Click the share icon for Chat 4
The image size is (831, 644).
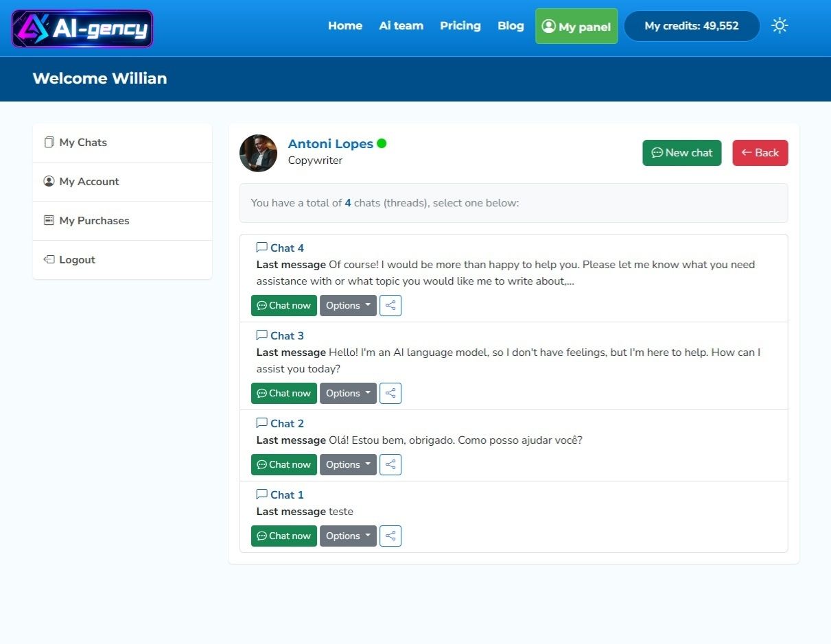point(390,305)
